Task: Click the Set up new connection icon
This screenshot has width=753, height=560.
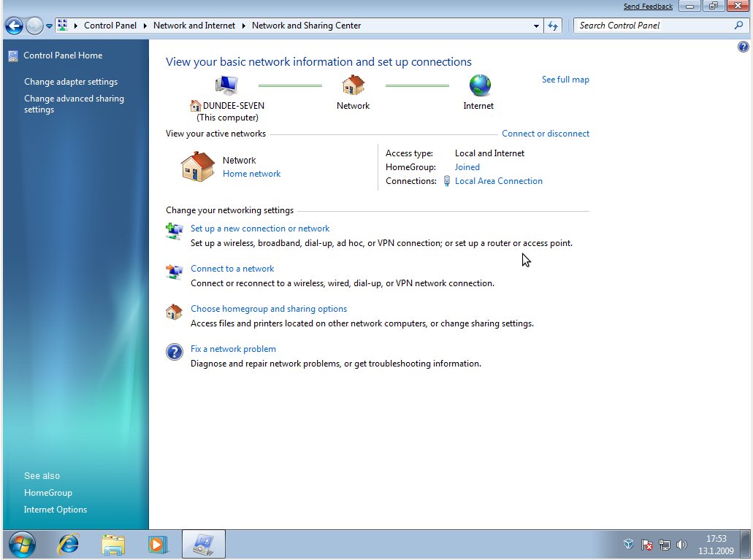Action: tap(175, 231)
